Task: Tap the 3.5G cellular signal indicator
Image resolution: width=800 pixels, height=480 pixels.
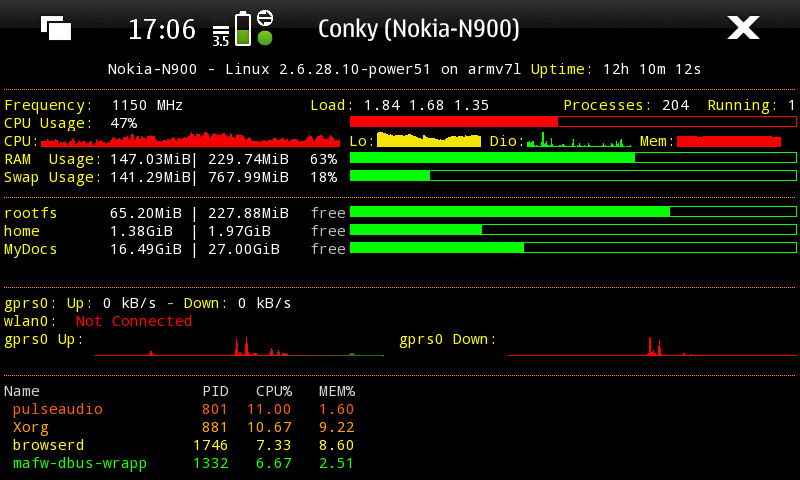Action: pyautogui.click(x=221, y=36)
